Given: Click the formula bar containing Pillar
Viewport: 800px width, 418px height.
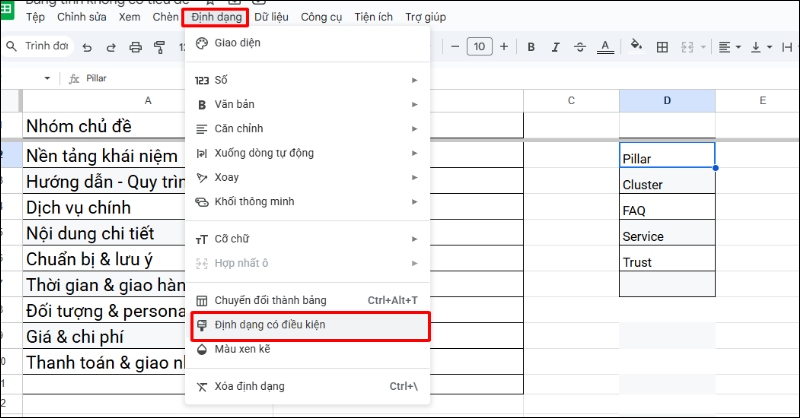Looking at the screenshot, I should [x=439, y=78].
